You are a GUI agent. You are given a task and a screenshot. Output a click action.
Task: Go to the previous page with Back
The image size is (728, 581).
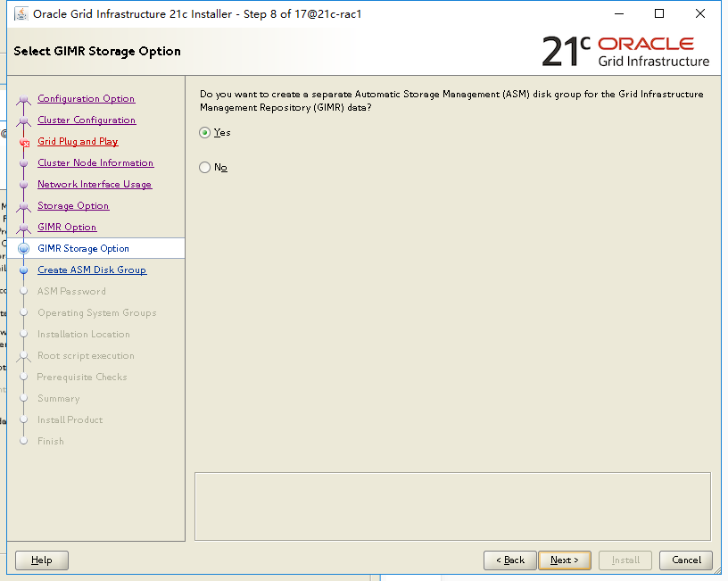tap(509, 560)
